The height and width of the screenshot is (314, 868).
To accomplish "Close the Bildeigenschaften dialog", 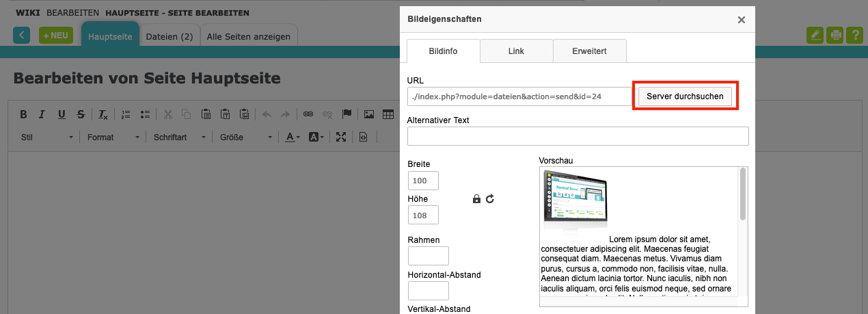I will coord(741,20).
